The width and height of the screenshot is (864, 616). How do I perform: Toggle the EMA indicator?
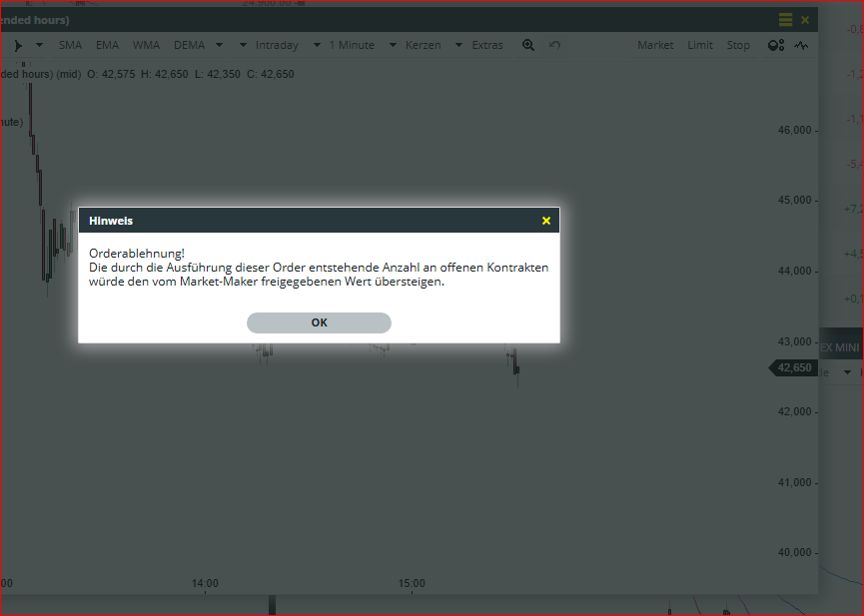(107, 45)
